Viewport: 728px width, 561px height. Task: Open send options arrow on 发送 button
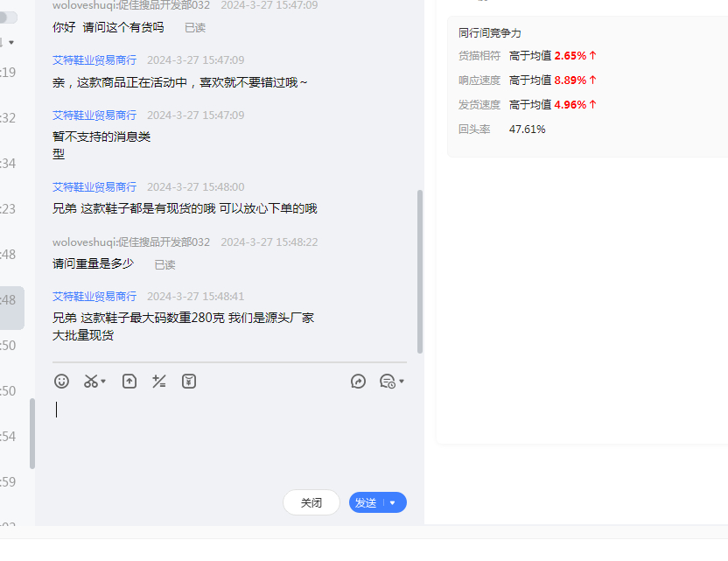(393, 503)
